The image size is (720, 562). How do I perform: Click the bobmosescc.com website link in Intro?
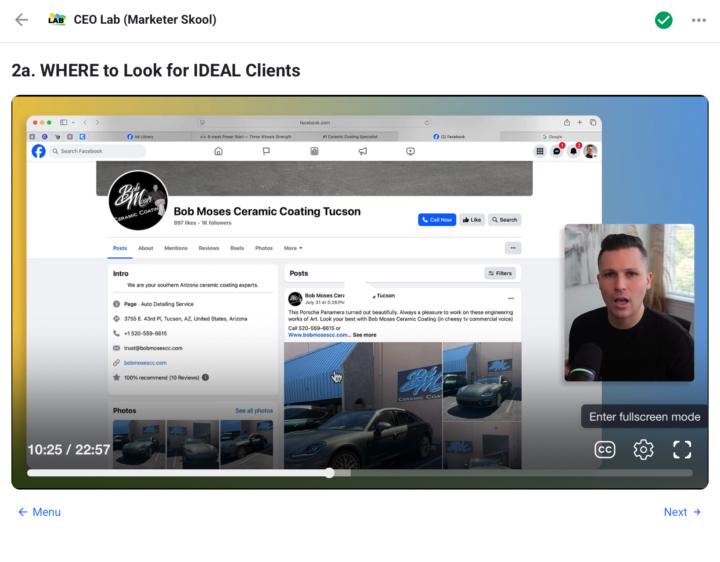pyautogui.click(x=145, y=363)
